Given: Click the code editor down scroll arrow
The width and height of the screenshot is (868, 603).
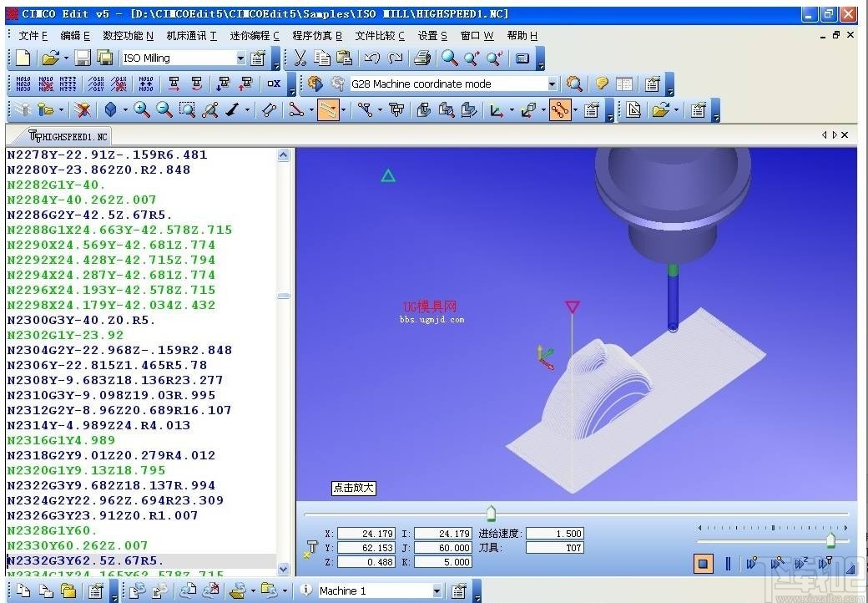Looking at the screenshot, I should tap(284, 569).
